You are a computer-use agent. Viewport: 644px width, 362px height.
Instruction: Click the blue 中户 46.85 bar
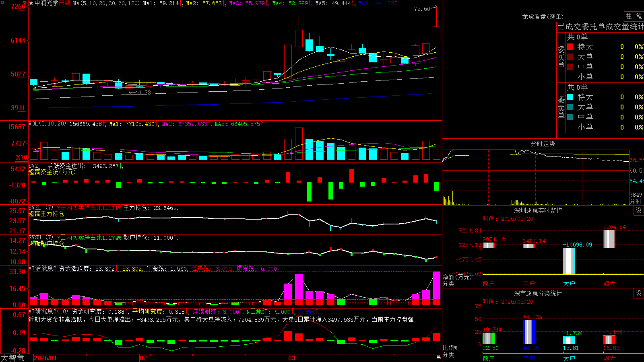click(529, 332)
